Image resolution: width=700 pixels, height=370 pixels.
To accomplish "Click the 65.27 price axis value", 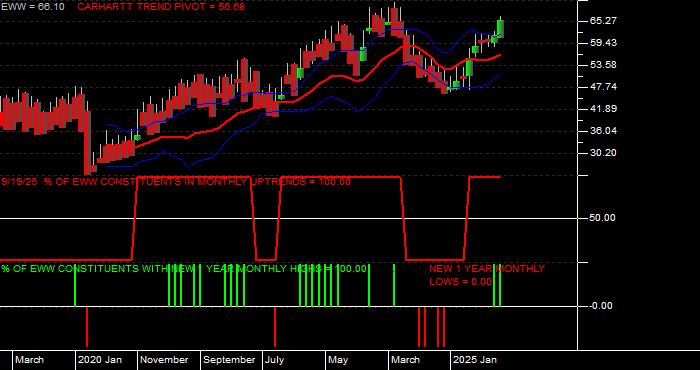I will pos(603,21).
